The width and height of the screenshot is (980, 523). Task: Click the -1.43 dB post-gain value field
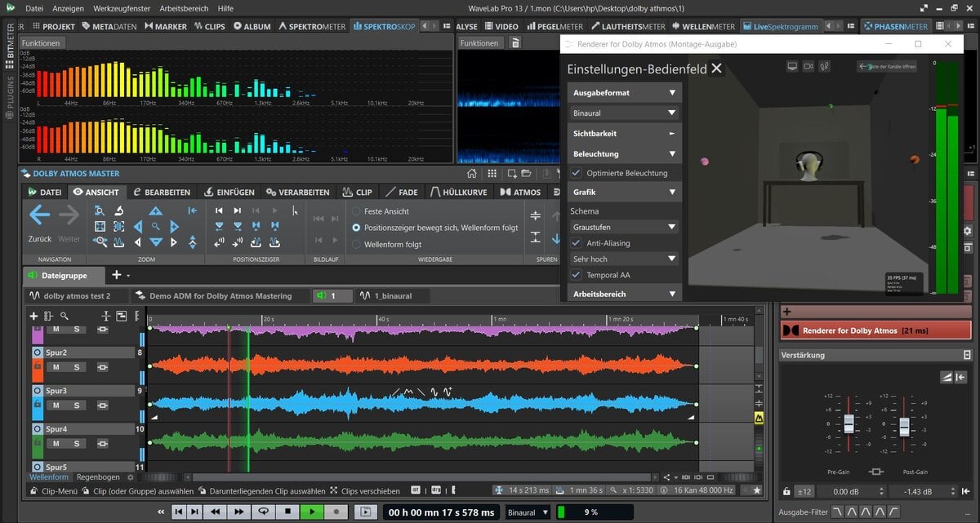(921, 491)
